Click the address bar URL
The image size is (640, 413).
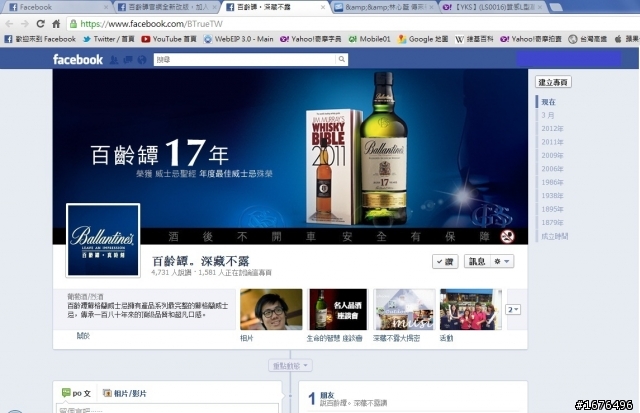[151, 24]
